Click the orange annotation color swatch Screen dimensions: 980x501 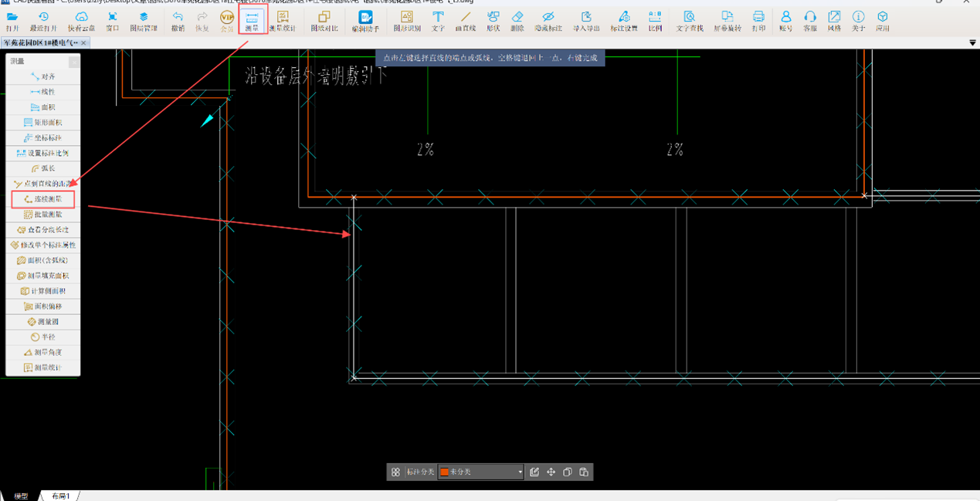click(x=445, y=472)
